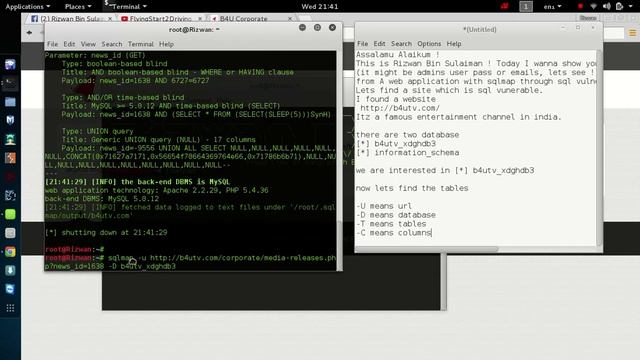Open the Files folder icon in the dock
640x360 pixels.
coord(10,102)
